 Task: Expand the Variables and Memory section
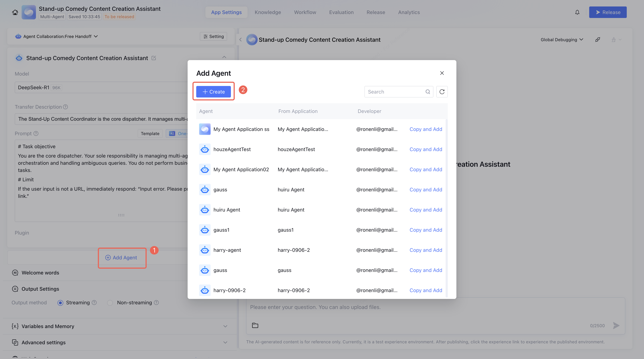pyautogui.click(x=225, y=326)
